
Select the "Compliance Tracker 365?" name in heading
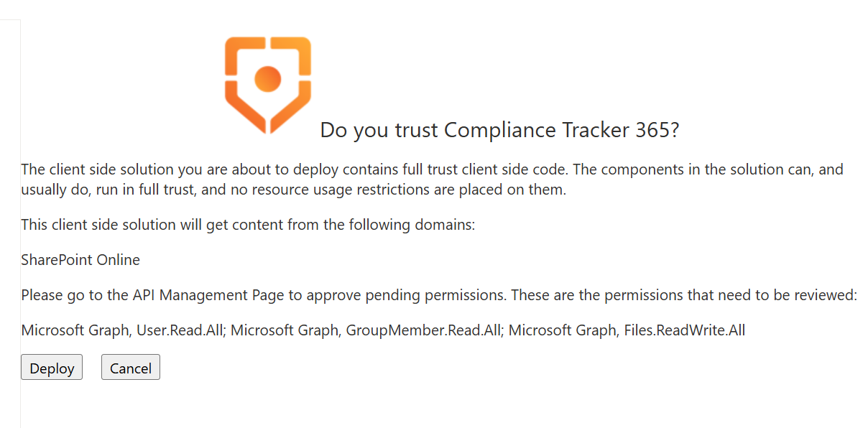561,130
